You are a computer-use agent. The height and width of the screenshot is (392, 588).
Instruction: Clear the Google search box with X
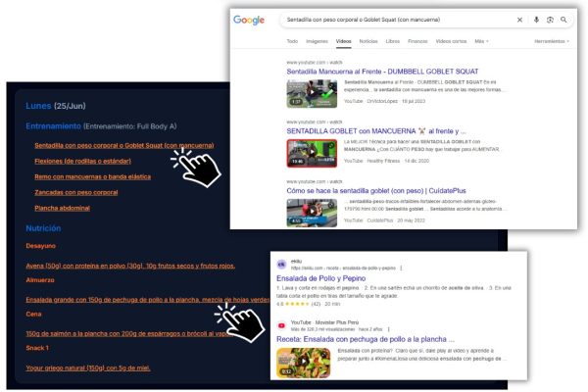(x=519, y=20)
